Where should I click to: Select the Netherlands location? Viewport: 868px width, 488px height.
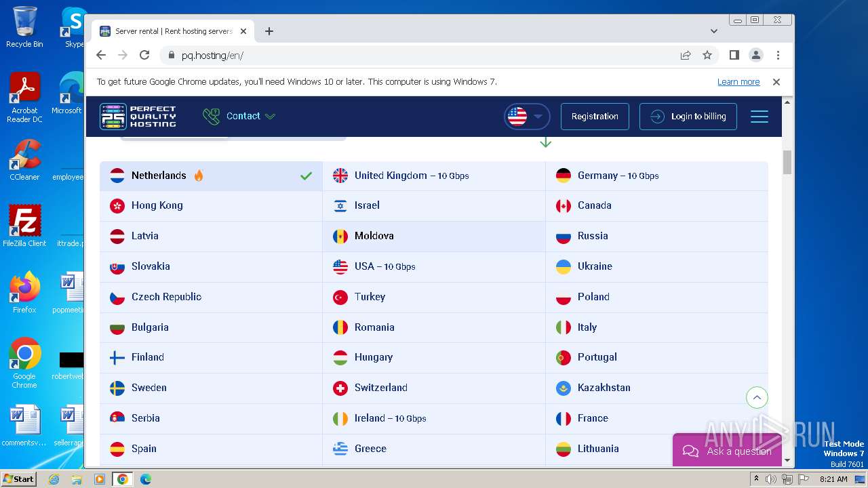(x=211, y=176)
